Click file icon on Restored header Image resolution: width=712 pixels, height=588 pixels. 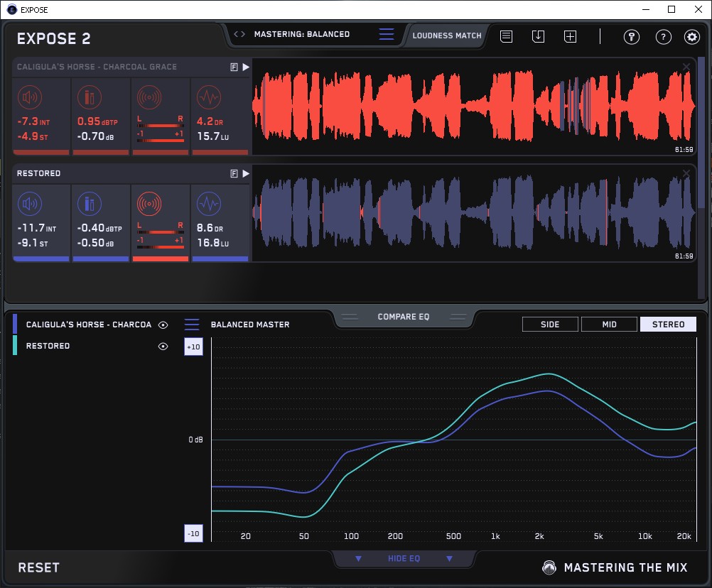[234, 173]
